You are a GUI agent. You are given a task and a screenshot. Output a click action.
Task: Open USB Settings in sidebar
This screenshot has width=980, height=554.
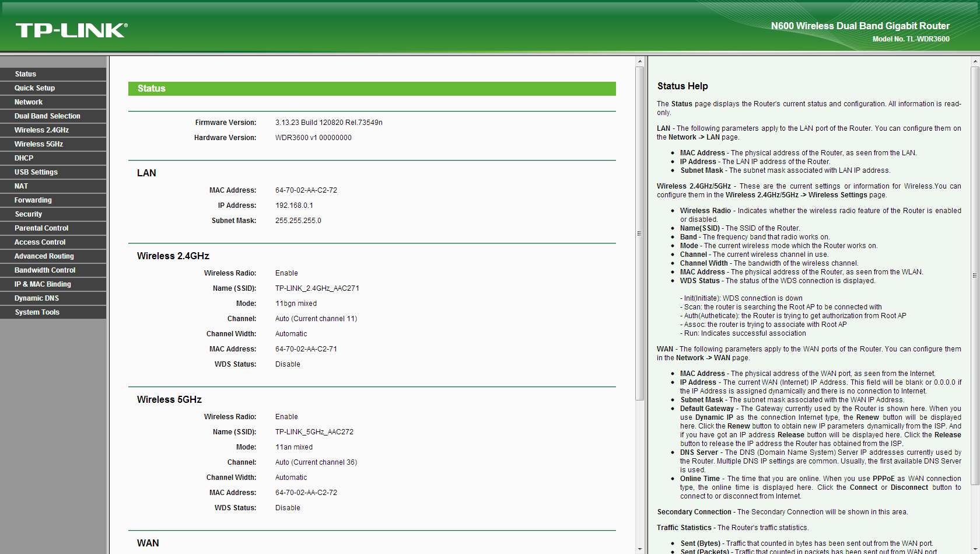53,172
